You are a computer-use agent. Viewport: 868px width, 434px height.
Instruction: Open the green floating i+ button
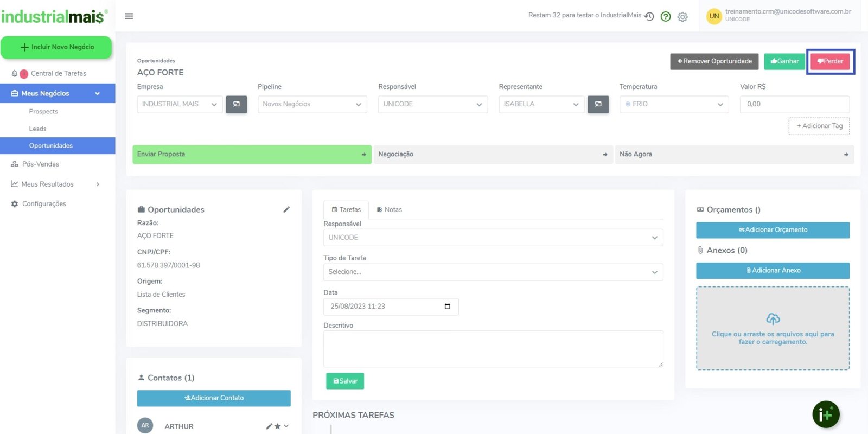point(826,414)
